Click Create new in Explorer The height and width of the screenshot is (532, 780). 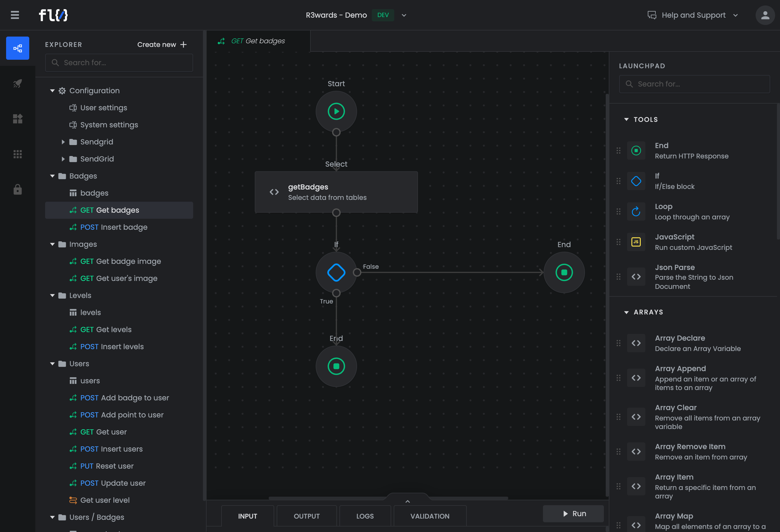pyautogui.click(x=162, y=45)
